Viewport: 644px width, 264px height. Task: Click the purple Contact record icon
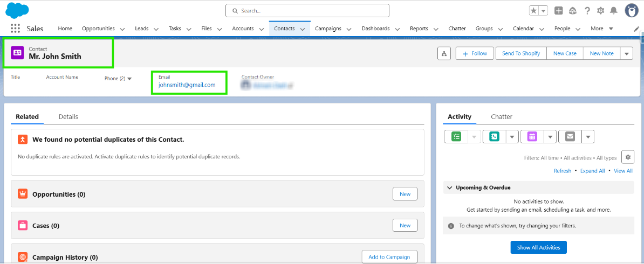(17, 53)
